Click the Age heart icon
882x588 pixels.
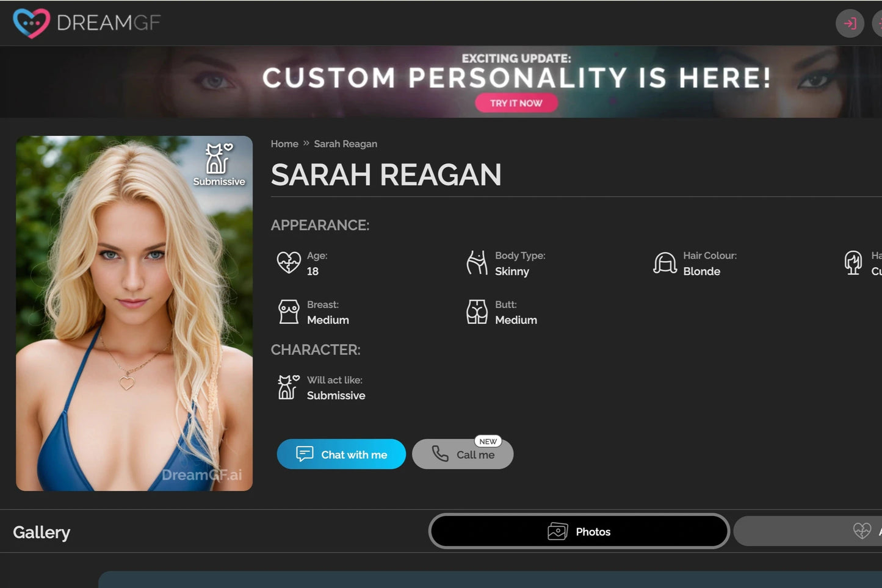289,263
